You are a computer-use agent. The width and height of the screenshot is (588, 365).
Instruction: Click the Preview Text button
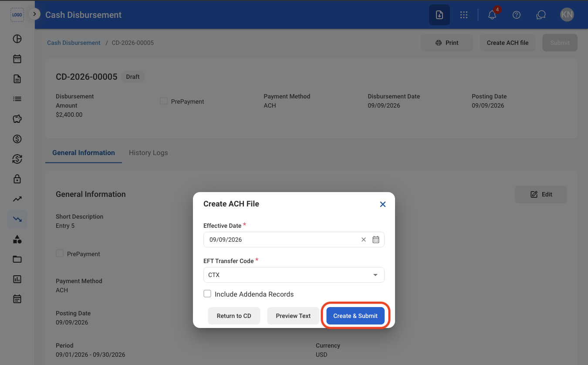coord(293,316)
